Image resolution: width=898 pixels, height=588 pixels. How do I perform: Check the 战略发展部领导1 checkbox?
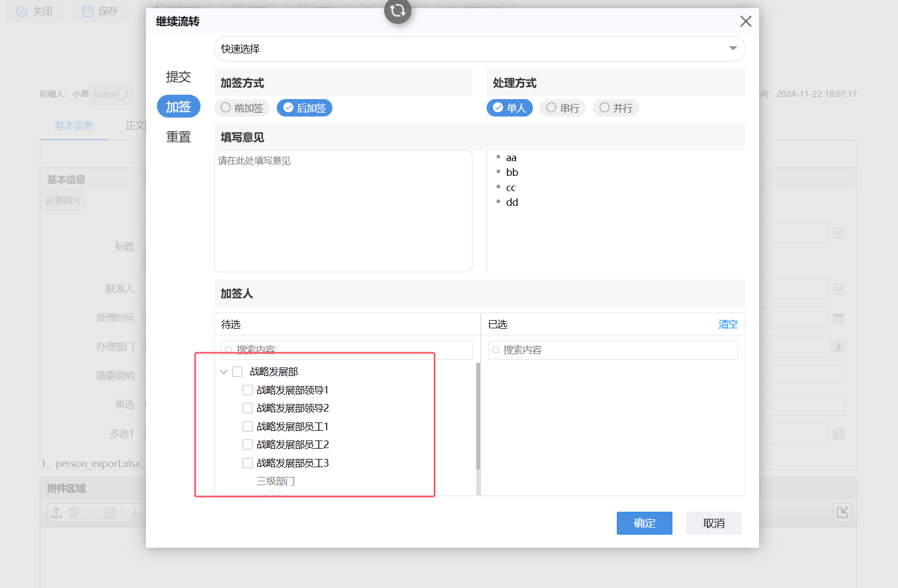coord(248,390)
